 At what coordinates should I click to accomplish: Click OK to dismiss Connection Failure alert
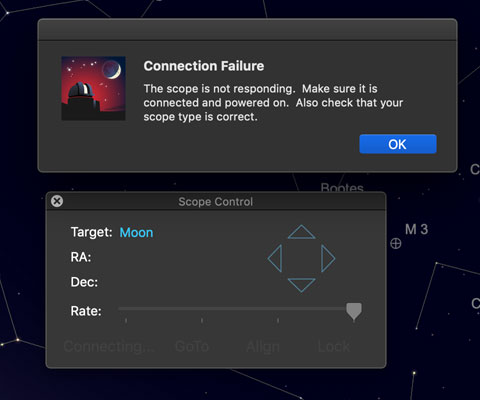(x=398, y=144)
